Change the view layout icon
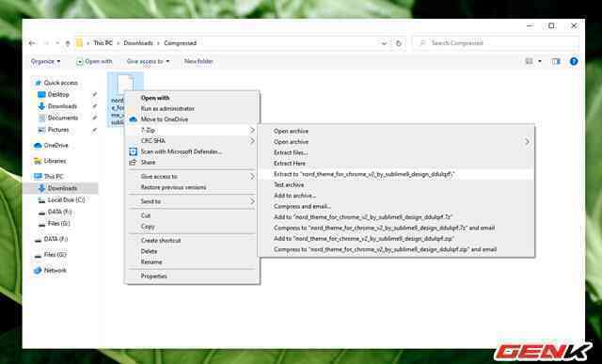602x364 pixels. (x=529, y=61)
